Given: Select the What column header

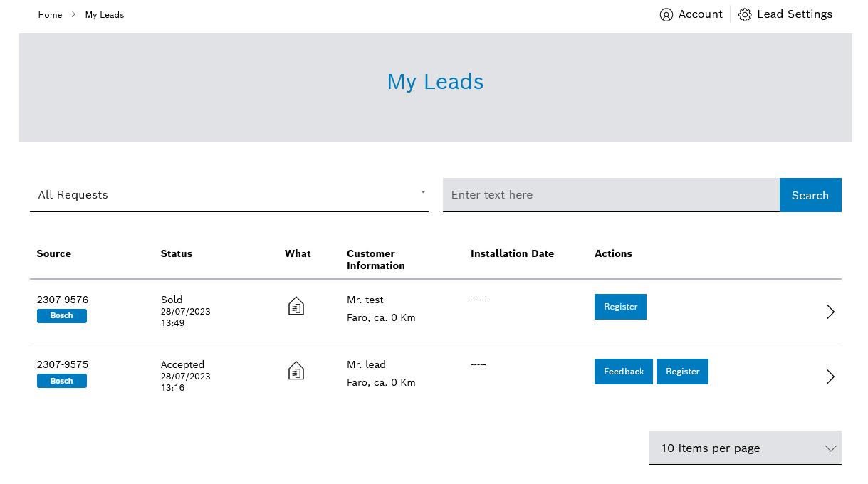Looking at the screenshot, I should point(298,253).
